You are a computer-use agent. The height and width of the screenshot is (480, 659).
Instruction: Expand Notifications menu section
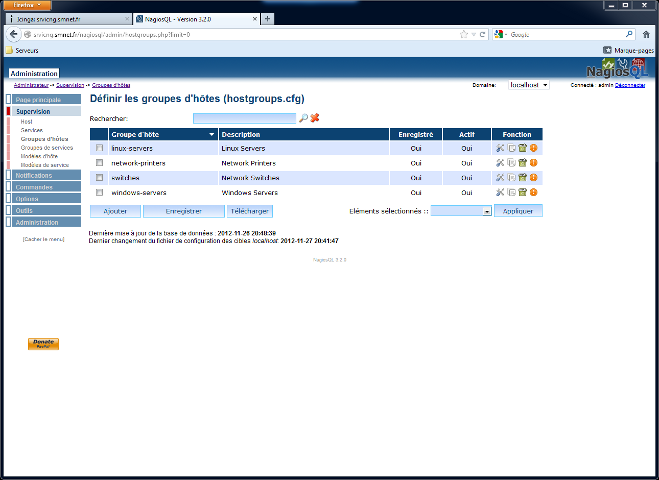point(44,175)
